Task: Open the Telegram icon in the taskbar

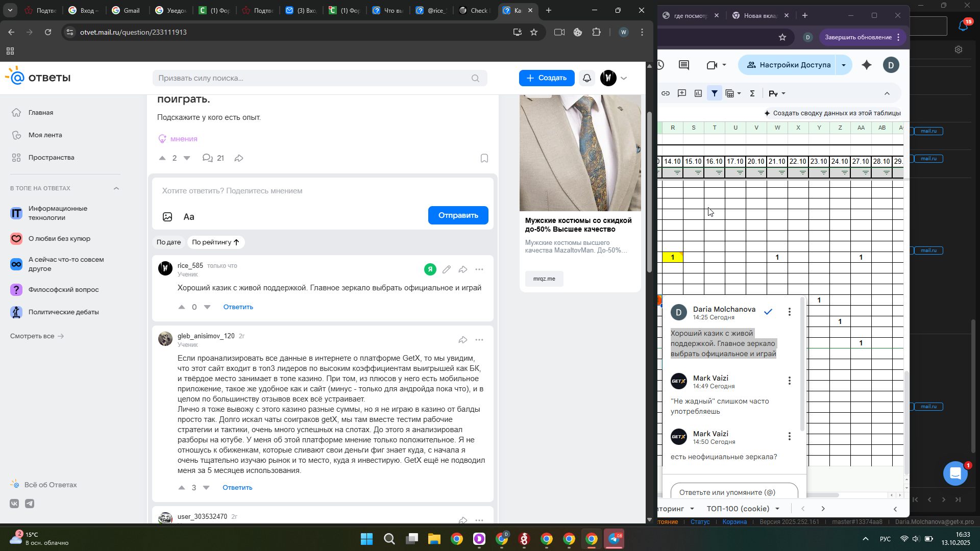Action: pos(614,539)
